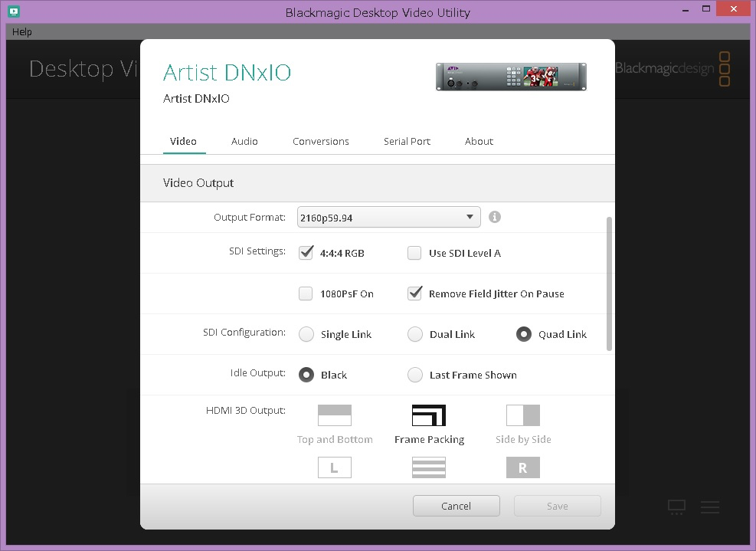The image size is (756, 551).
Task: Click the Artist DNxIO device image
Action: click(x=511, y=77)
